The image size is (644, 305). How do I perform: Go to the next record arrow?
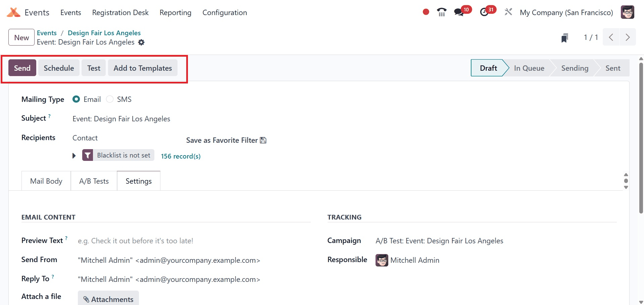(x=627, y=37)
